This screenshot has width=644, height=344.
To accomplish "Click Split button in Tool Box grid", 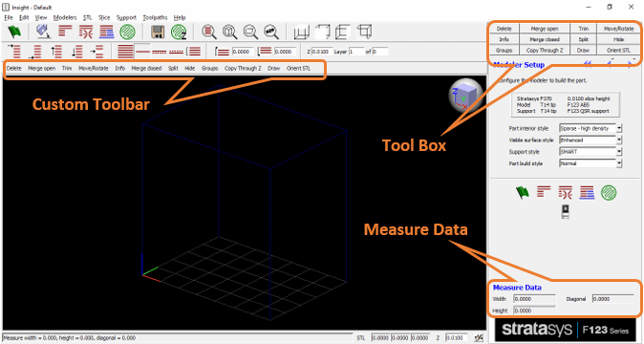I will click(583, 39).
